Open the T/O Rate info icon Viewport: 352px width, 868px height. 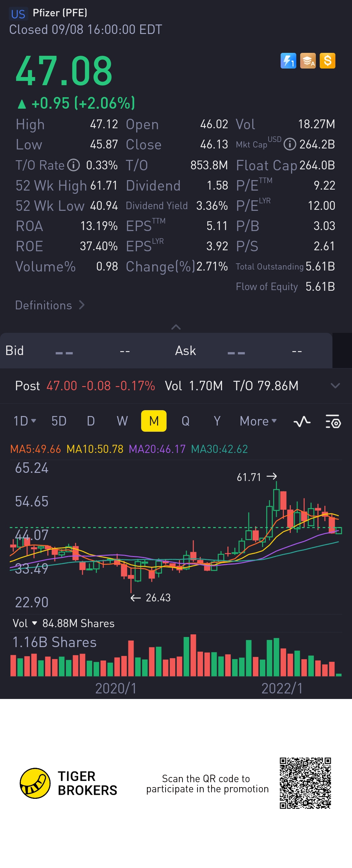[x=73, y=165]
